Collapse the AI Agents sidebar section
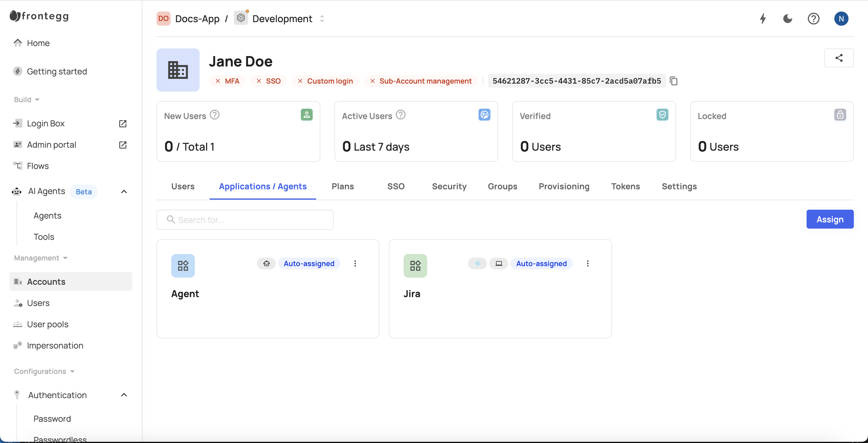The height and width of the screenshot is (443, 868). coord(124,191)
